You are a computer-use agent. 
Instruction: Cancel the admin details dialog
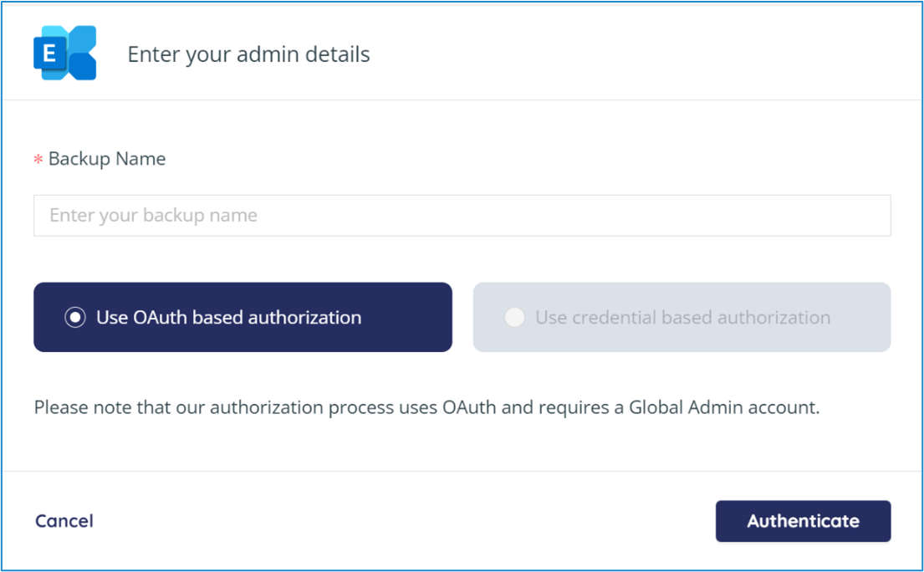[x=64, y=521]
